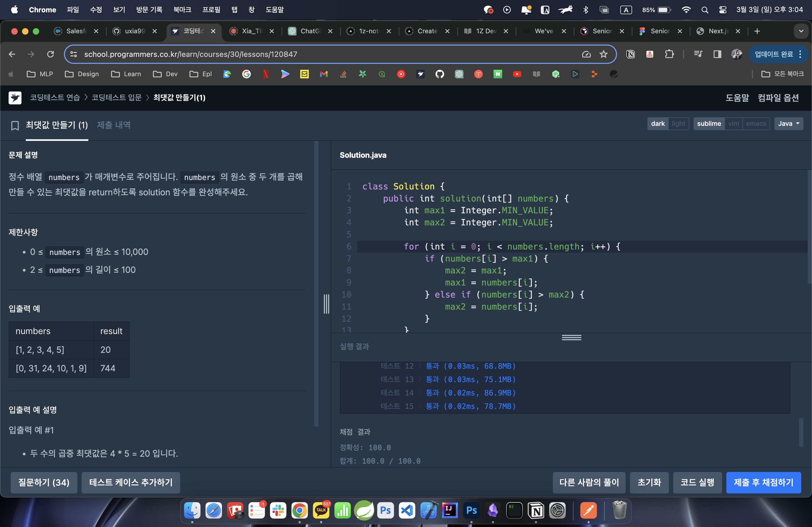Open the Dev bookmarks folder

(165, 74)
